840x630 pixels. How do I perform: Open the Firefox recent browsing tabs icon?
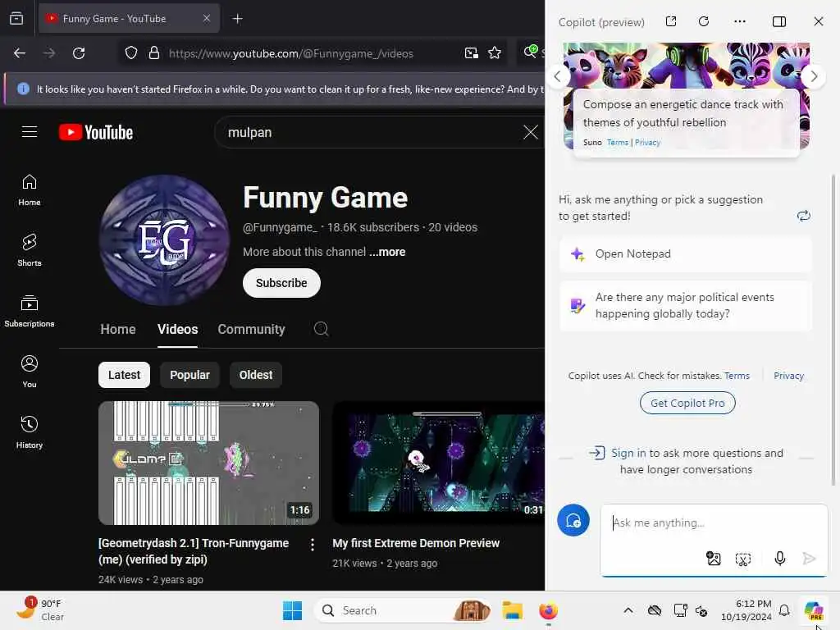(16, 19)
